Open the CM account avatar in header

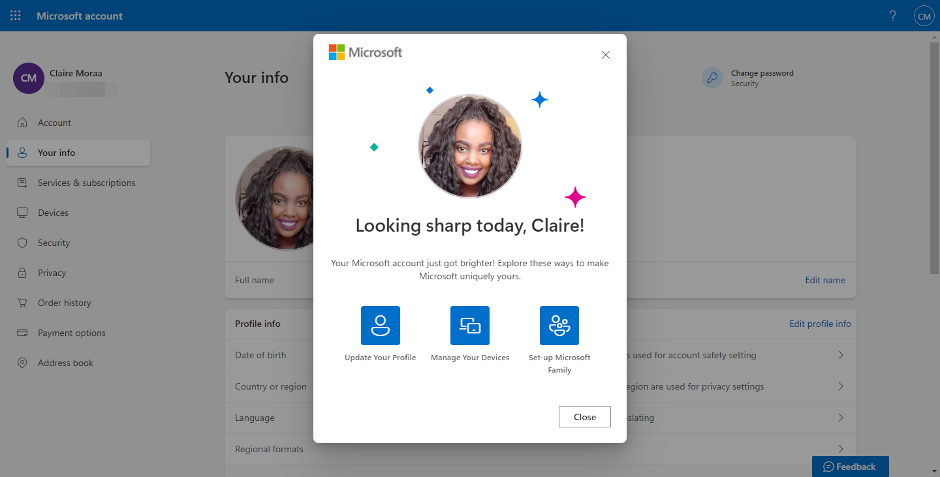pos(924,16)
